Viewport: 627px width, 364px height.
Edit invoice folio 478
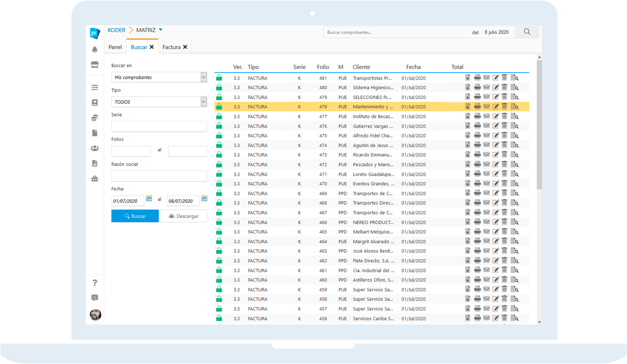pyautogui.click(x=496, y=107)
